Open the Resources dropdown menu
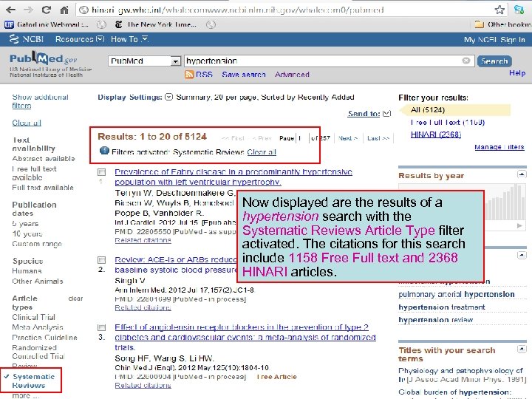This screenshot has width=532, height=399. click(80, 39)
